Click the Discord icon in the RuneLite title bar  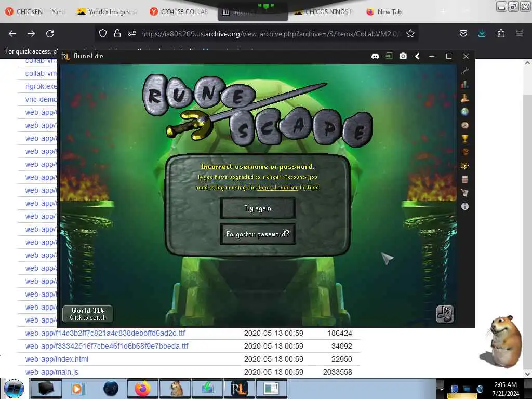tap(375, 56)
